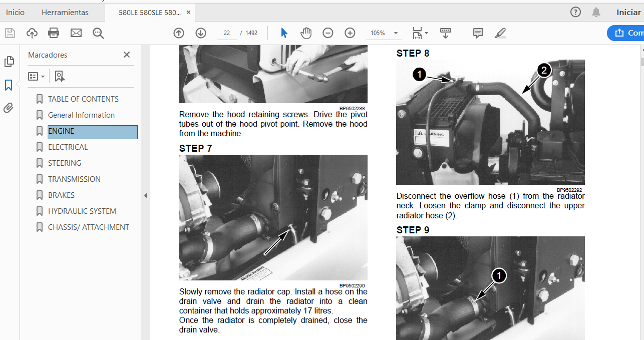Toggle read mode keyboard icon

tap(446, 33)
